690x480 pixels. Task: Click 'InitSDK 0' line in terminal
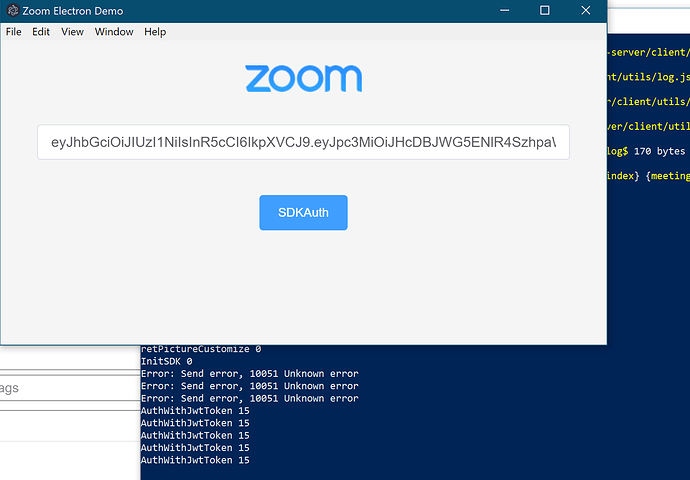coord(167,361)
